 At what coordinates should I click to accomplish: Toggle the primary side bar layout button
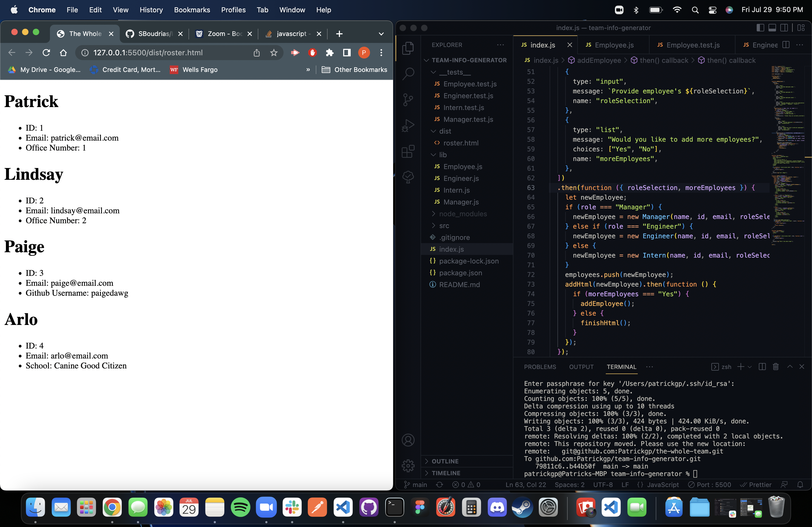[760, 28]
